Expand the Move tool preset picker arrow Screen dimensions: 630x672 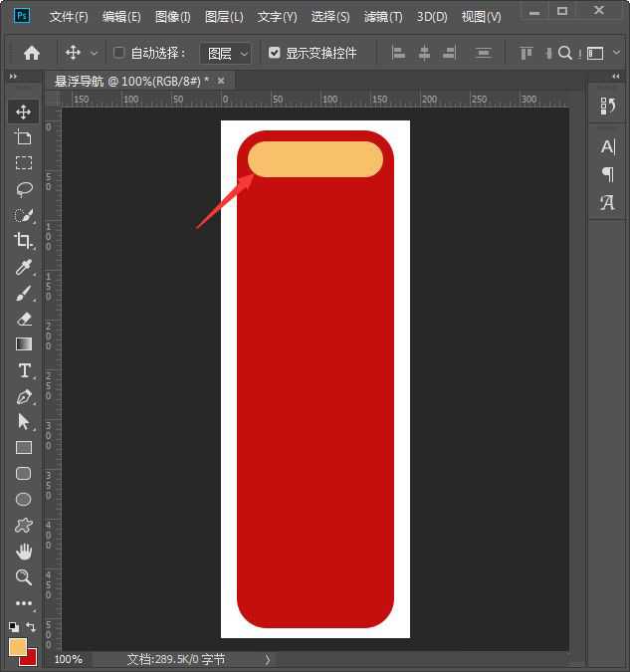[x=95, y=53]
